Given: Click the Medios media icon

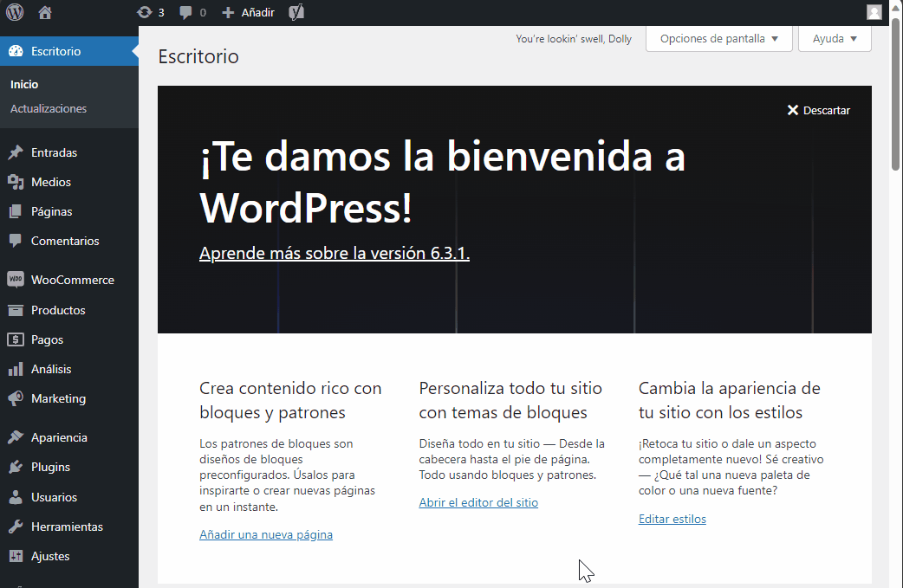Looking at the screenshot, I should (16, 182).
